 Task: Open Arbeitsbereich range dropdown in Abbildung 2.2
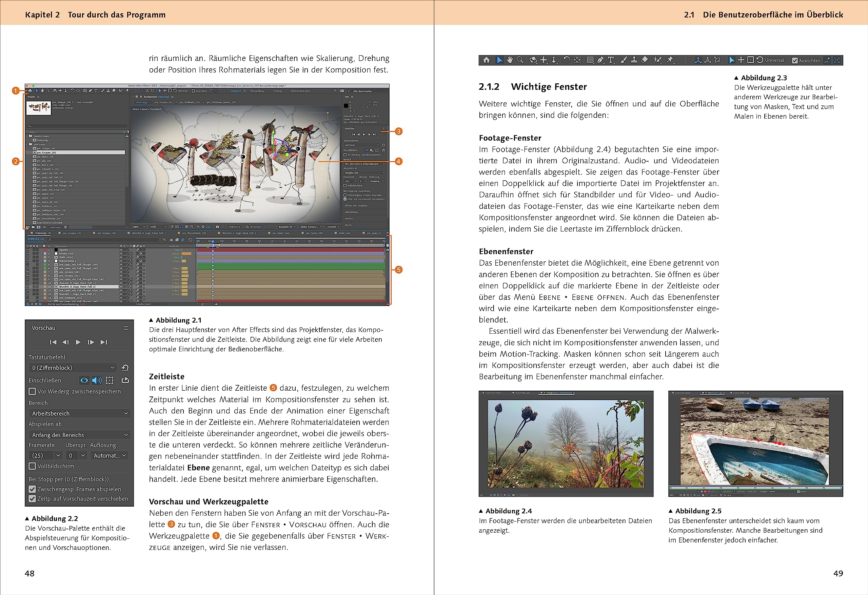pos(80,414)
